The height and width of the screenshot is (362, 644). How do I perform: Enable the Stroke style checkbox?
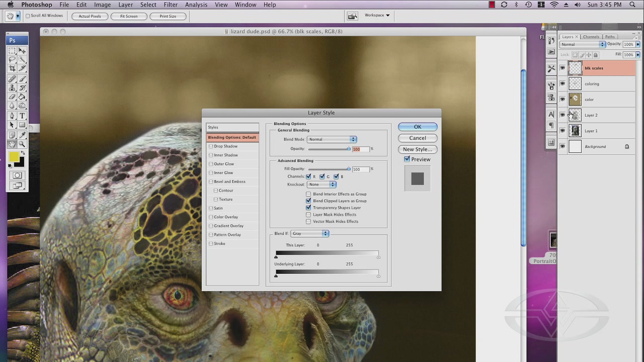[x=211, y=244]
